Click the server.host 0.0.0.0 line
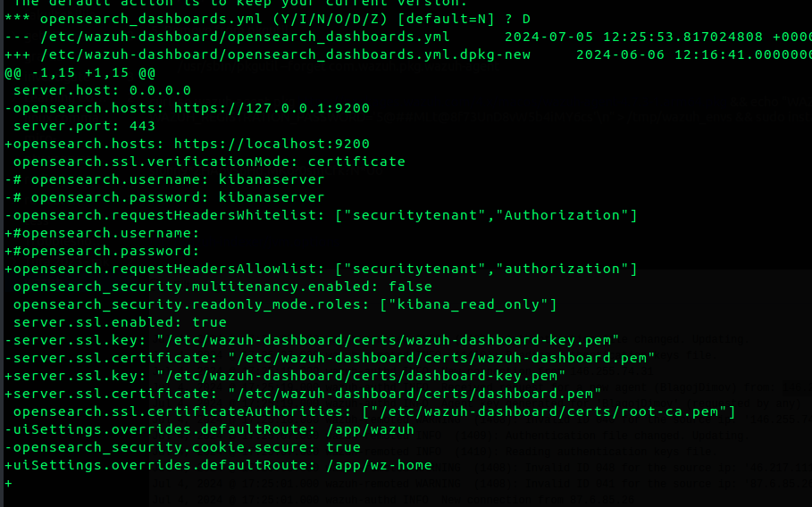This screenshot has height=507, width=812. pyautogui.click(x=102, y=90)
